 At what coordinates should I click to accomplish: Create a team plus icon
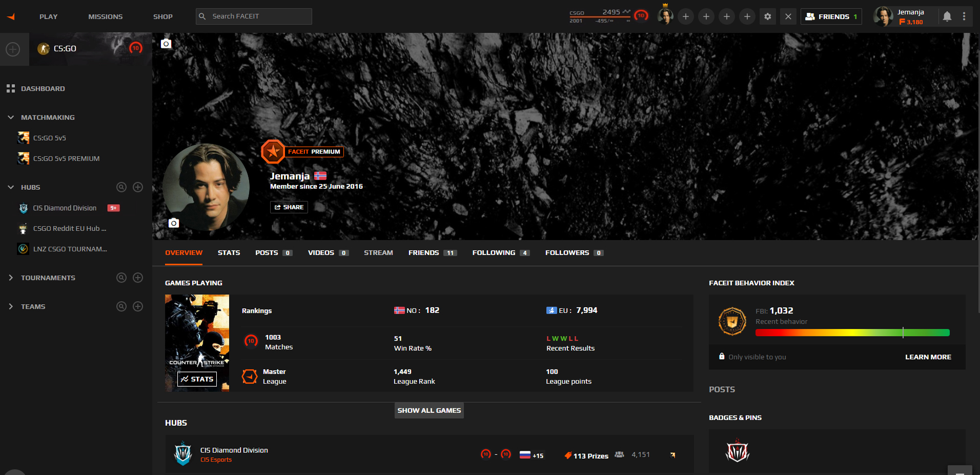138,306
